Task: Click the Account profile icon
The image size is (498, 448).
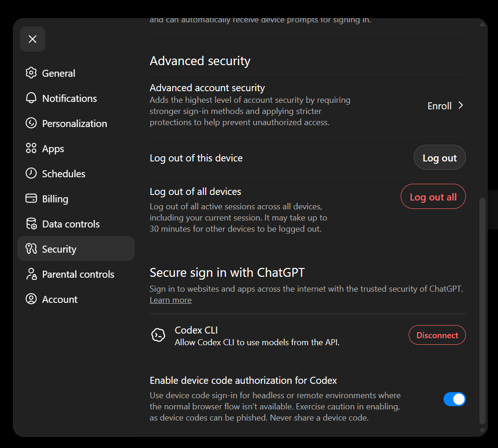Action: click(x=31, y=299)
